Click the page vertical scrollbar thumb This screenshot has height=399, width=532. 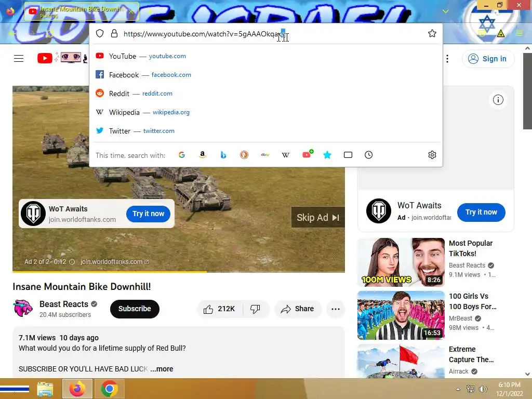pos(527,91)
